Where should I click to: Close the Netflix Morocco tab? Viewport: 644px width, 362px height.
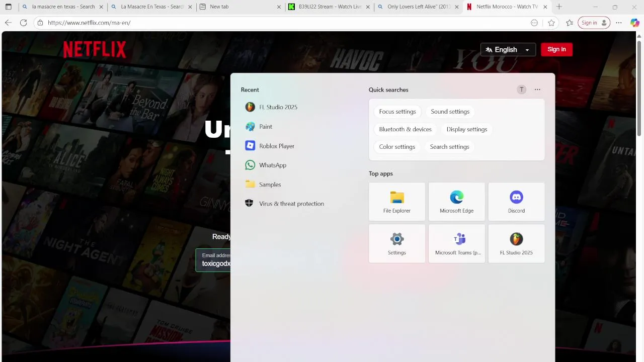click(545, 7)
